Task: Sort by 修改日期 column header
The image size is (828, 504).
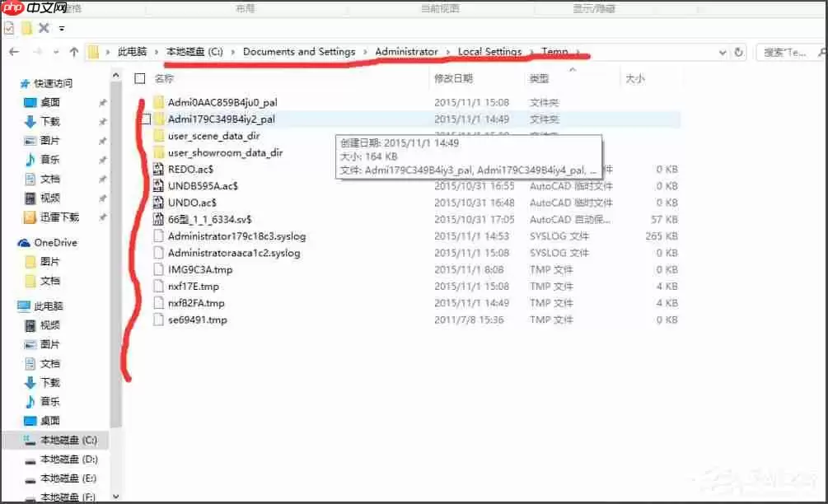Action: click(453, 78)
